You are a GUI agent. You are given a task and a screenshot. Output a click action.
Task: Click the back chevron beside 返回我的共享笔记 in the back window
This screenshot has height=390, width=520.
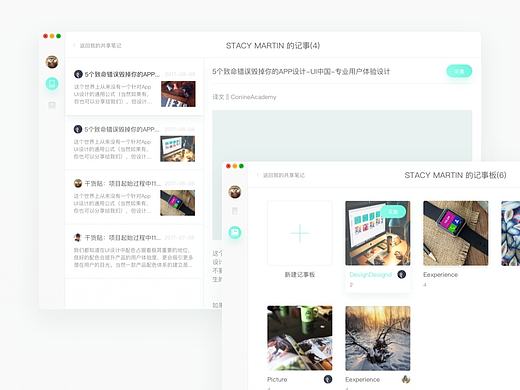pos(75,45)
